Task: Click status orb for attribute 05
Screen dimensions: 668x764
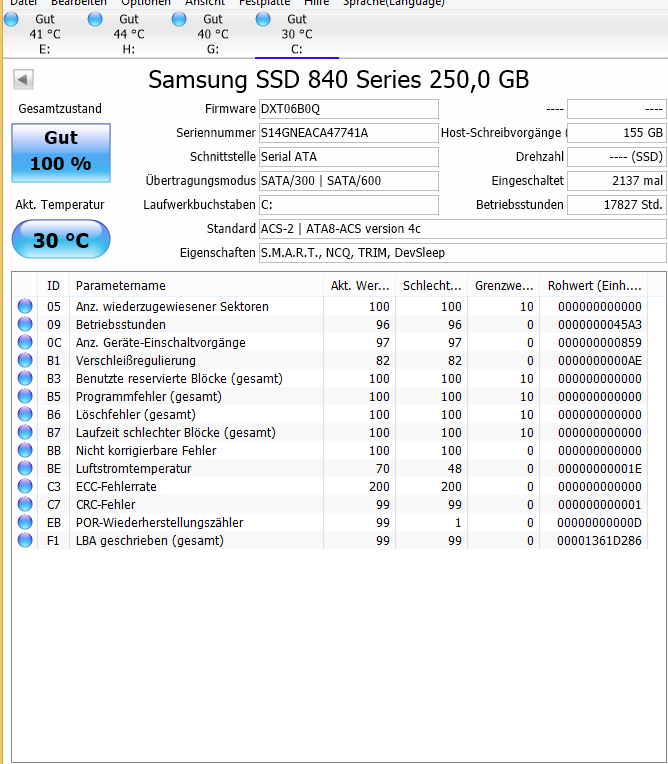Action: tap(25, 306)
